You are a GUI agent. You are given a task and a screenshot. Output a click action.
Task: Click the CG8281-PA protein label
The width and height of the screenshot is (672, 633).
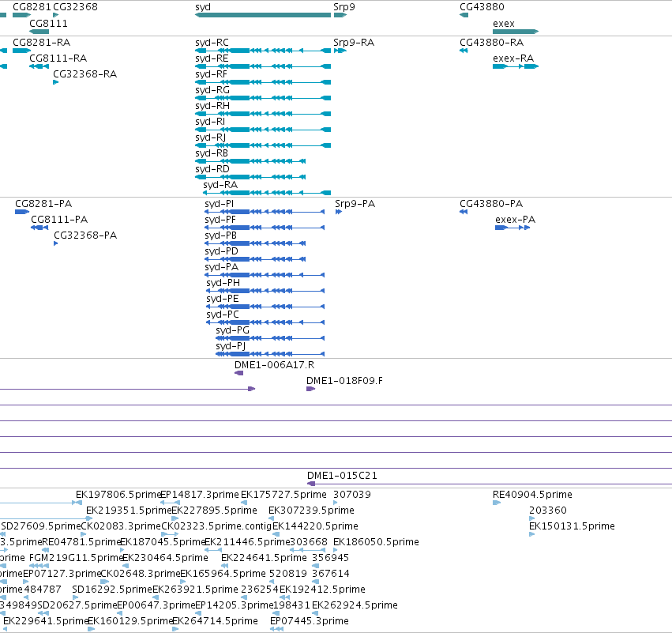43,204
